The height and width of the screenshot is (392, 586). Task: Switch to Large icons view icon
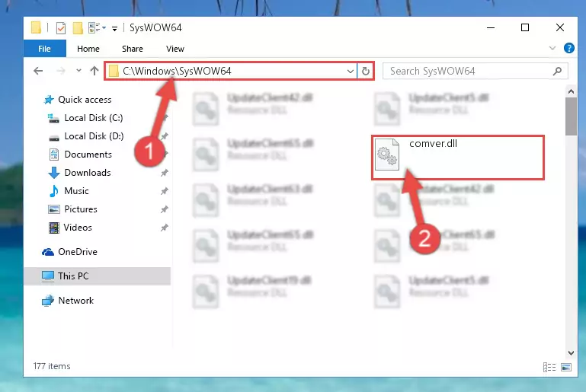tap(566, 368)
